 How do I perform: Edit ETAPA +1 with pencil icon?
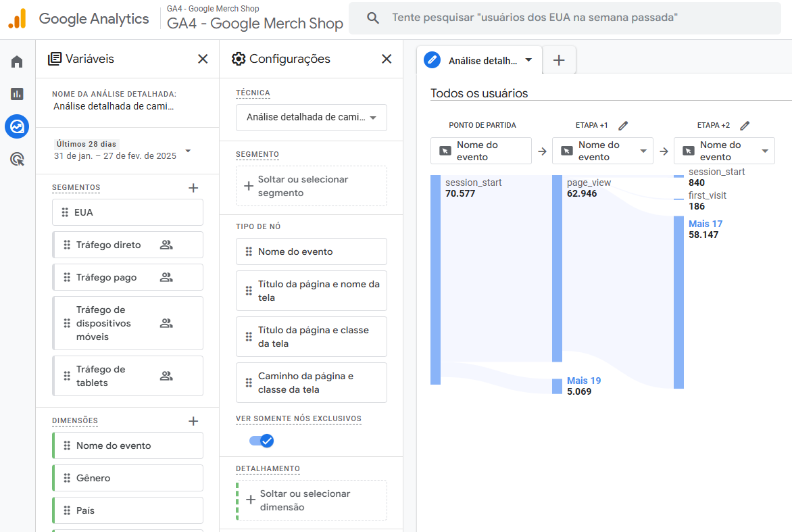tap(623, 125)
